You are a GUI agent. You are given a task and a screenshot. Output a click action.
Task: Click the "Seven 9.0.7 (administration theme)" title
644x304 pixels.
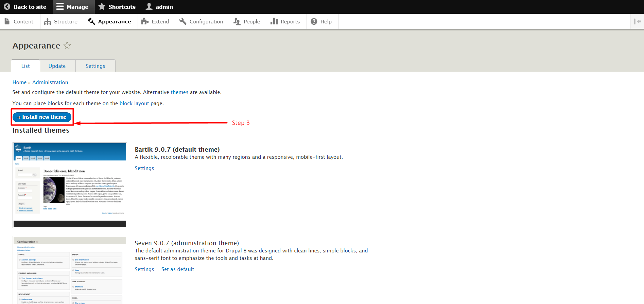(187, 243)
